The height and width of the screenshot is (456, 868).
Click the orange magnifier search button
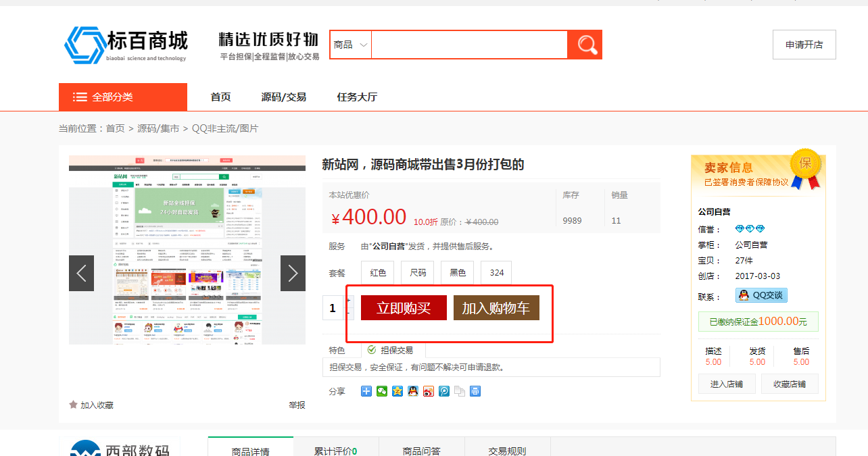click(x=585, y=45)
